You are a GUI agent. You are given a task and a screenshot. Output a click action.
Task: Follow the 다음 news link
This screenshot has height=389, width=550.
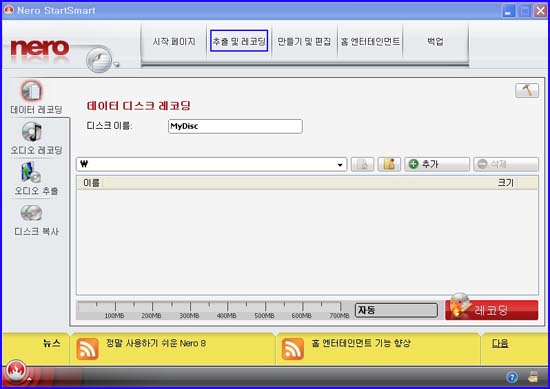tap(499, 343)
